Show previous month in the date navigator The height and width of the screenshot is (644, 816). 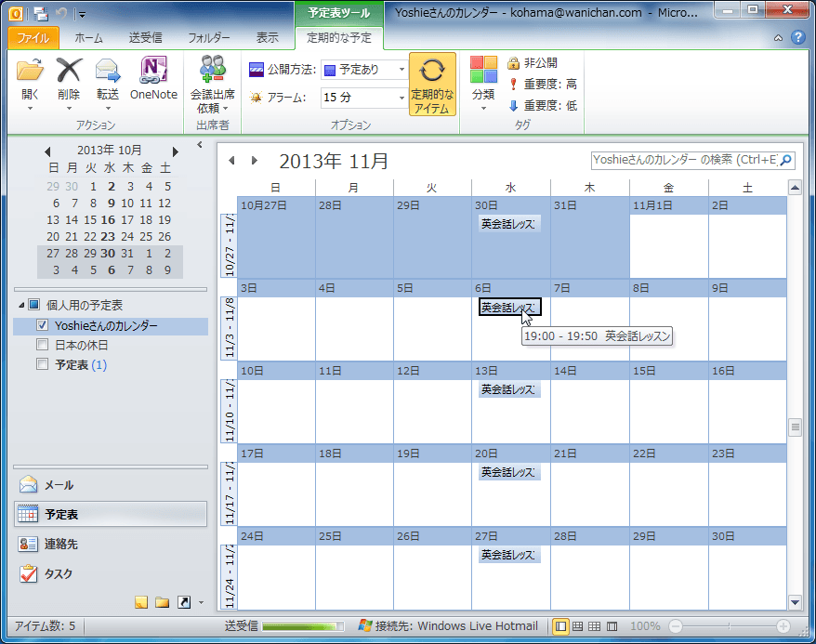pyautogui.click(x=48, y=151)
